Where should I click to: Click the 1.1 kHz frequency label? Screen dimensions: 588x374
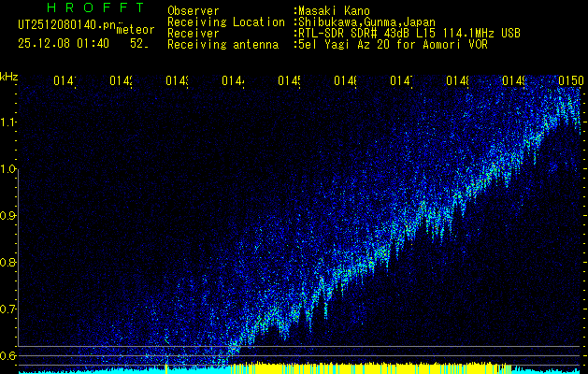tap(7, 122)
